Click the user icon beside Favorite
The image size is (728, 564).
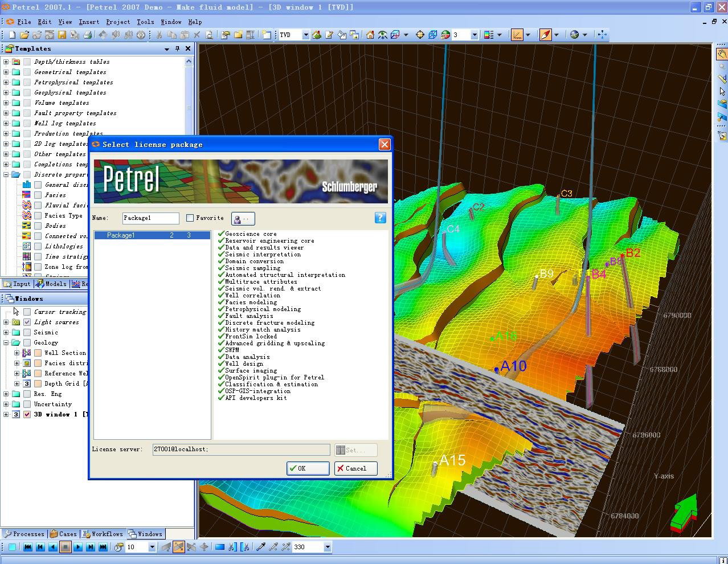tap(243, 218)
